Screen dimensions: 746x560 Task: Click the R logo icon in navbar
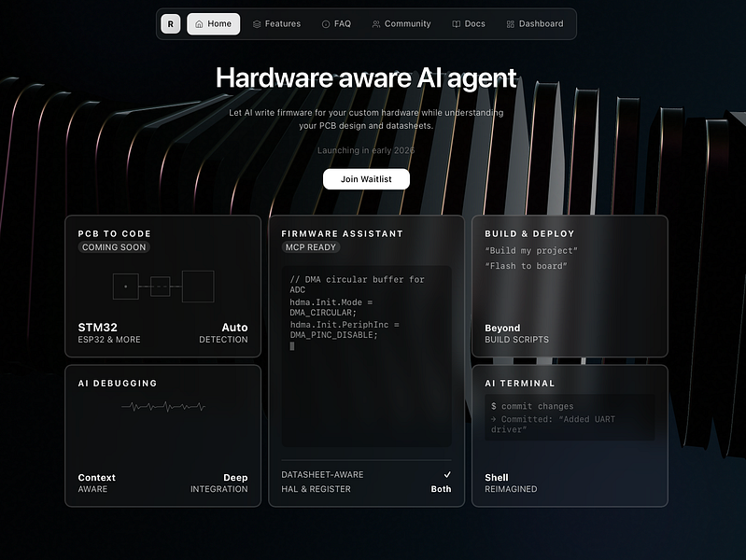[170, 23]
